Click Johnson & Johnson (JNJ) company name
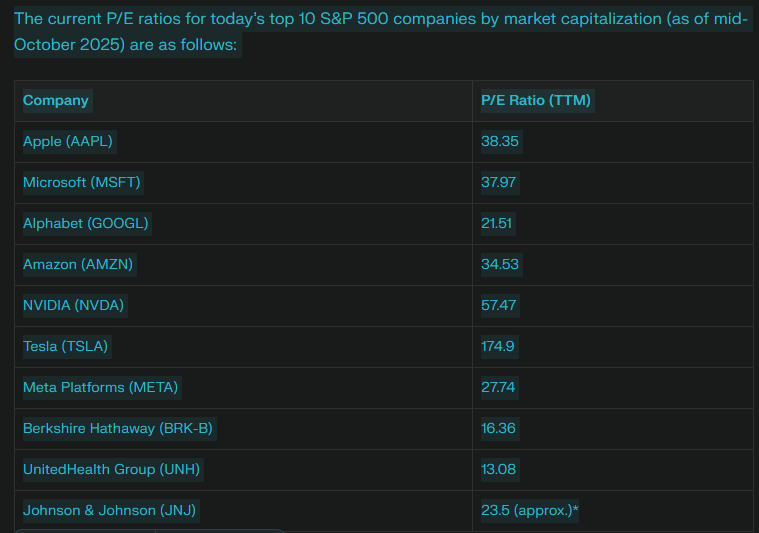The image size is (759, 533). tap(109, 510)
